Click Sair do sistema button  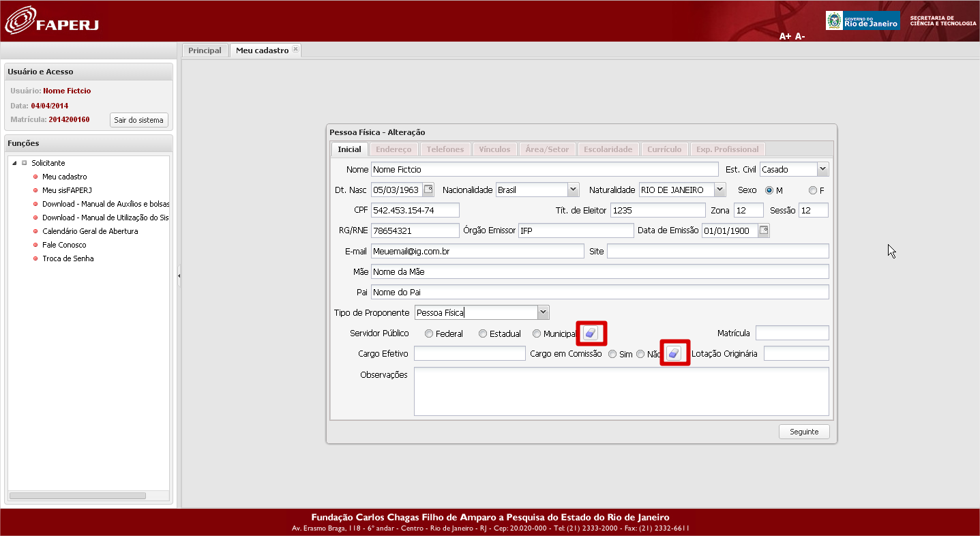(x=138, y=120)
